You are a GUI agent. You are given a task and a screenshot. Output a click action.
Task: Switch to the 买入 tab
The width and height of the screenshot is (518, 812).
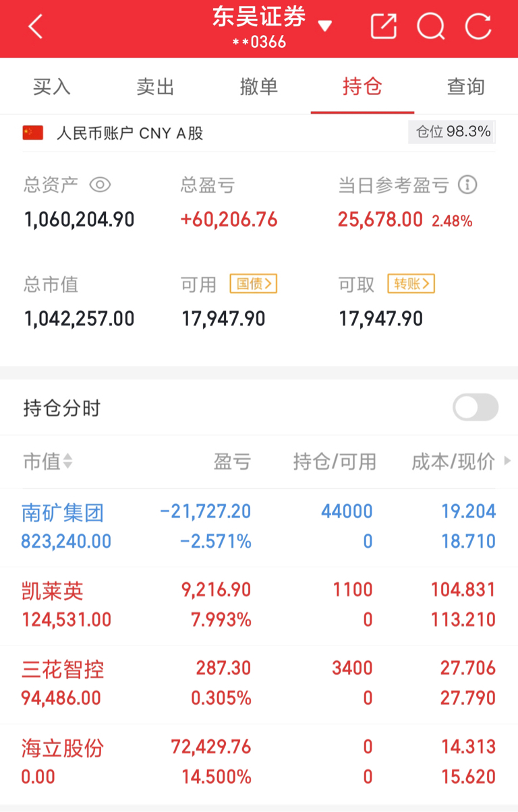point(52,87)
